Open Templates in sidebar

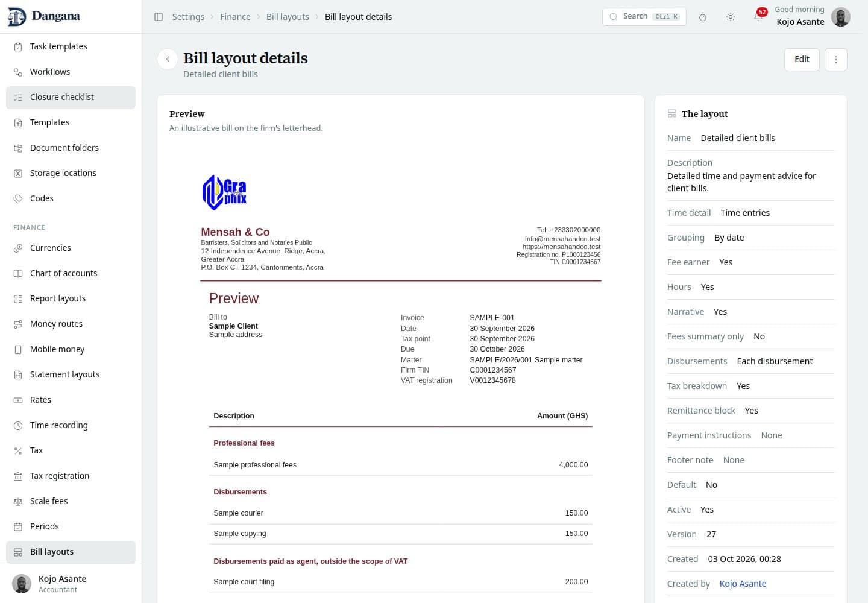(x=71, y=122)
